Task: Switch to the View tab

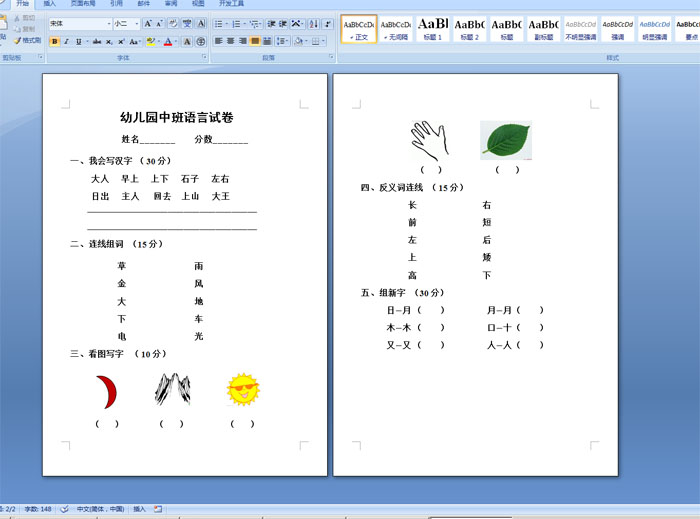Action: (198, 4)
